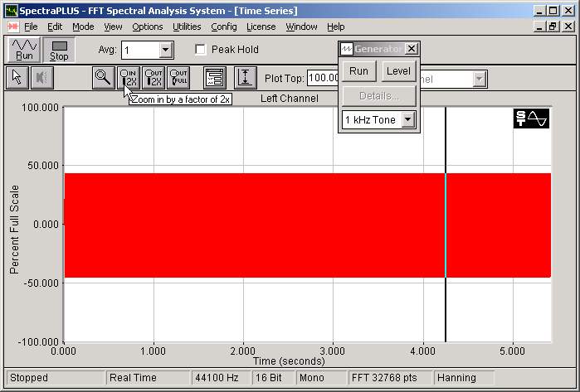Click the Run analyzer toolbar button
The image size is (580, 392).
[x=23, y=49]
